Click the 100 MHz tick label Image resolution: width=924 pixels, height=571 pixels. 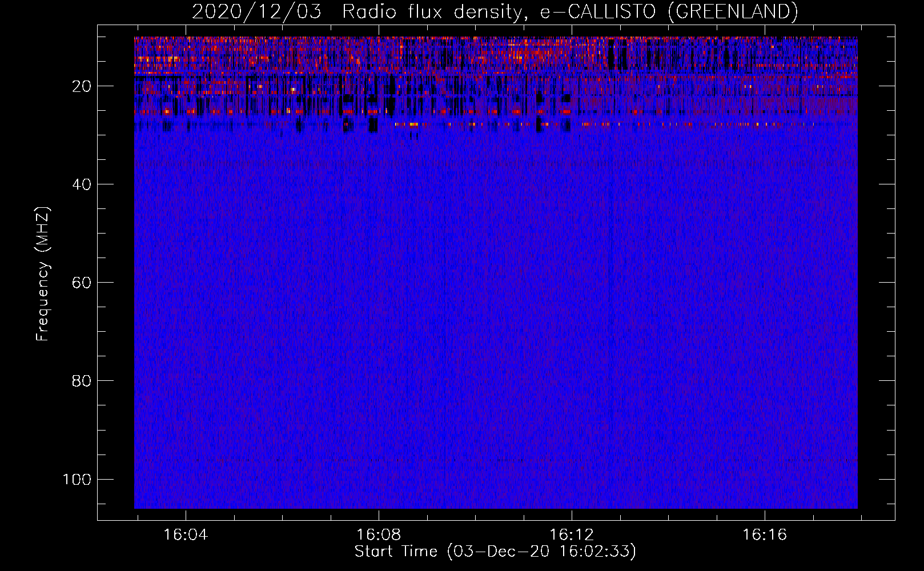click(77, 479)
